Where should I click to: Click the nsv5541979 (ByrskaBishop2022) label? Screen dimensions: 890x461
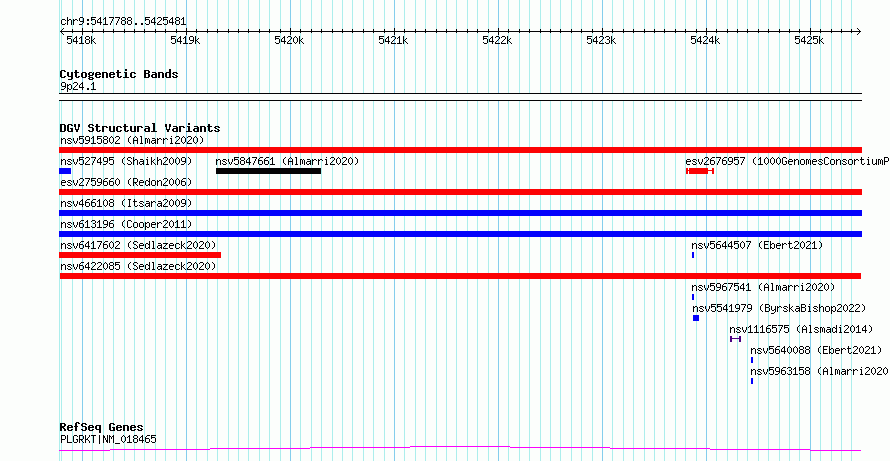pos(779,308)
